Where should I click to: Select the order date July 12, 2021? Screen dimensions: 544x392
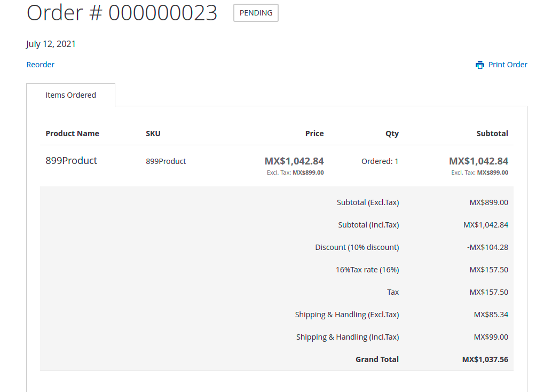point(51,44)
